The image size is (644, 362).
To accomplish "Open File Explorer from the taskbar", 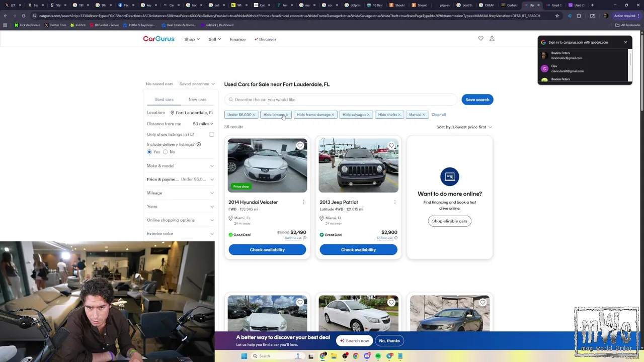I will point(334,356).
